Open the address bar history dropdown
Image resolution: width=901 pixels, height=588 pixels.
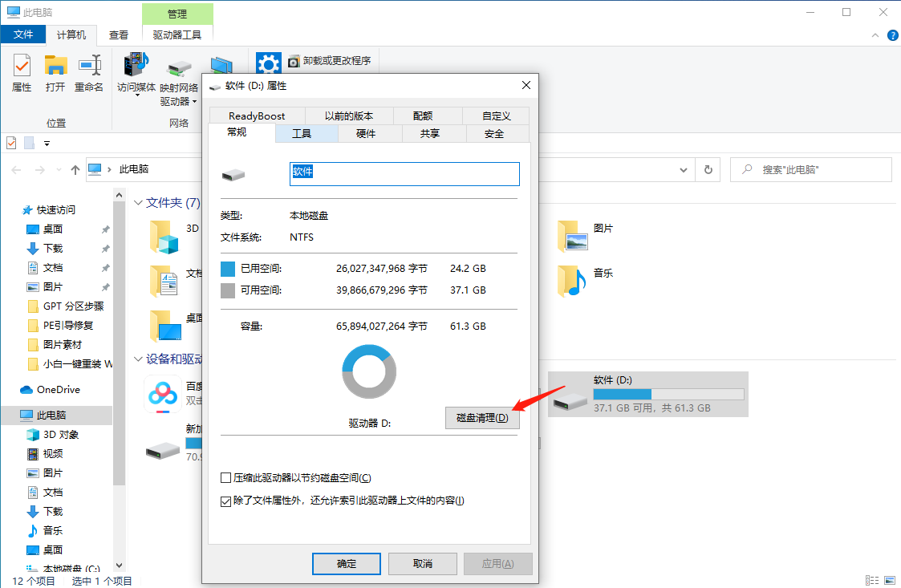click(x=683, y=169)
